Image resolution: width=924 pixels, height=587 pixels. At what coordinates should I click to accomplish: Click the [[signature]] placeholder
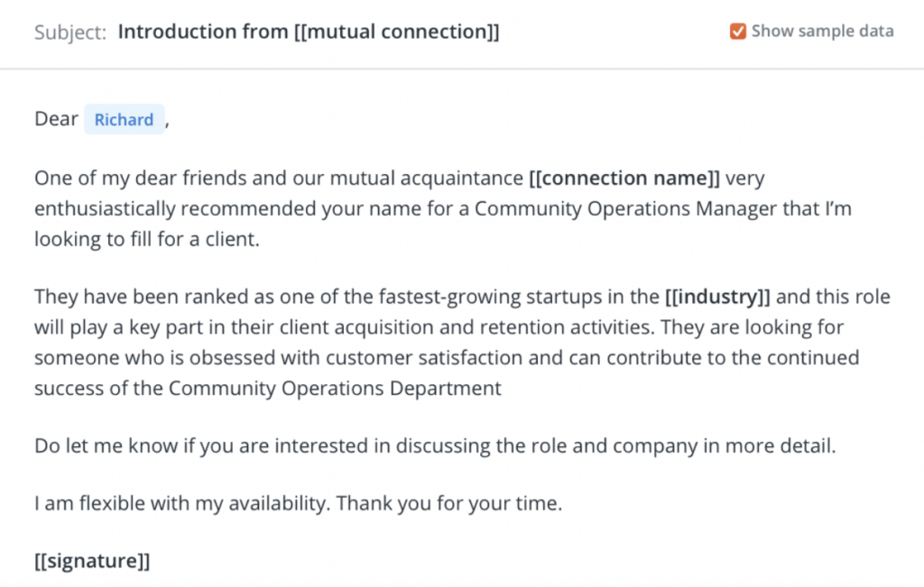click(92, 561)
